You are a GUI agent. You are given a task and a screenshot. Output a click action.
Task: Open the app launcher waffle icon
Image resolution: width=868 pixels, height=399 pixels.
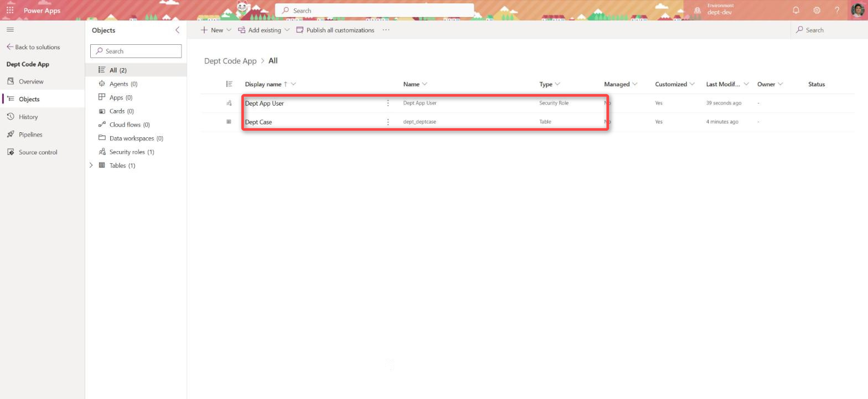click(10, 11)
